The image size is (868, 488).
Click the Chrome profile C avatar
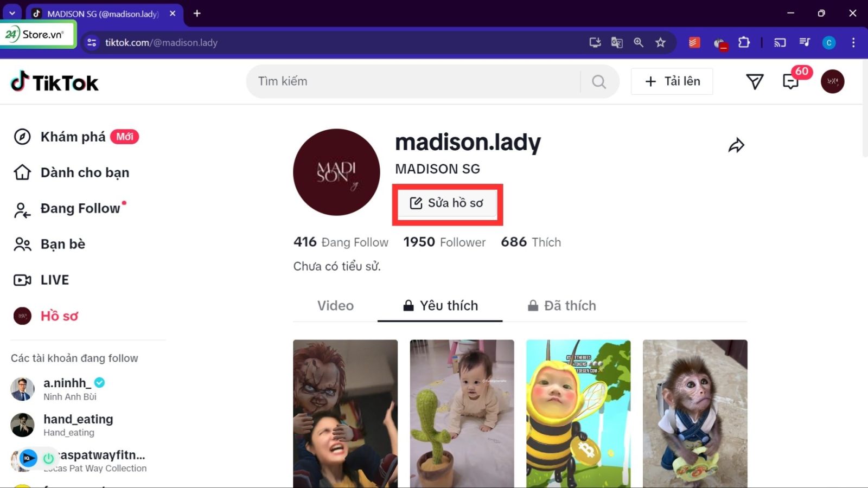tap(829, 42)
